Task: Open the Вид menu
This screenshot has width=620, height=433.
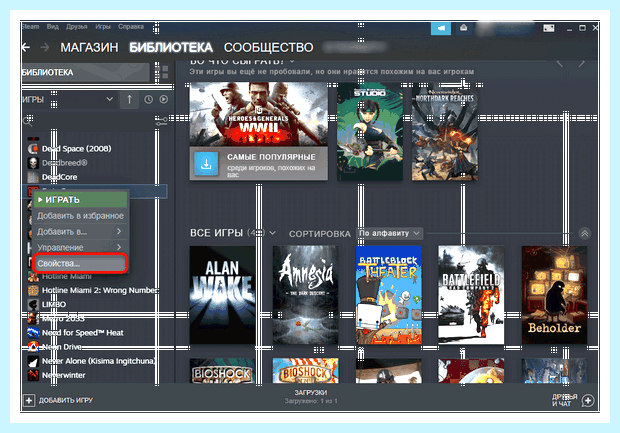Action: tap(53, 26)
